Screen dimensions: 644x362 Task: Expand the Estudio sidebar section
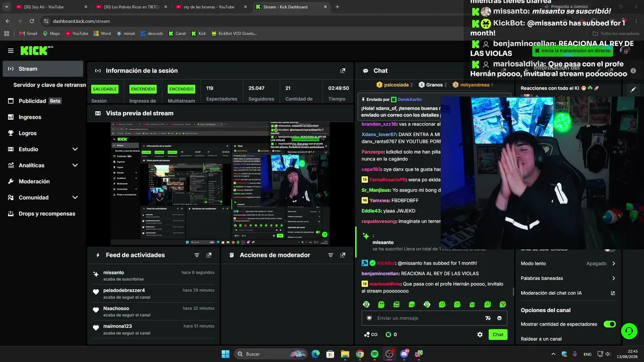click(x=75, y=149)
